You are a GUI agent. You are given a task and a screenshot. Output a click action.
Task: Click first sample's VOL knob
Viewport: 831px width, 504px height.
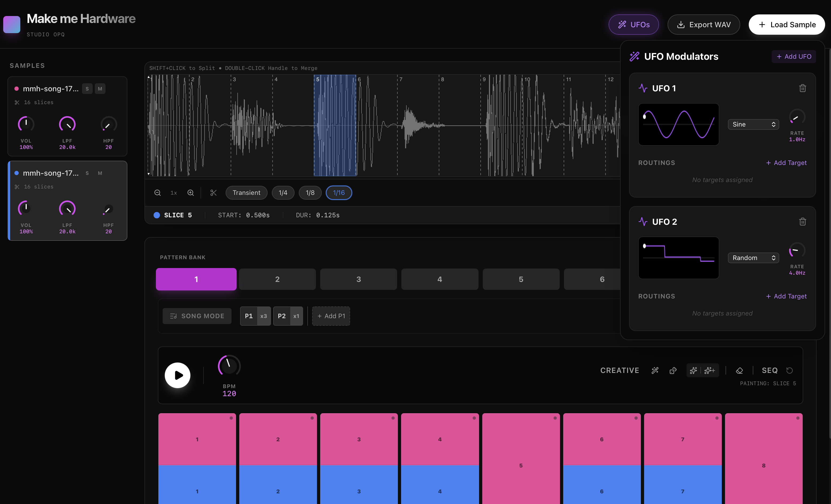[26, 124]
